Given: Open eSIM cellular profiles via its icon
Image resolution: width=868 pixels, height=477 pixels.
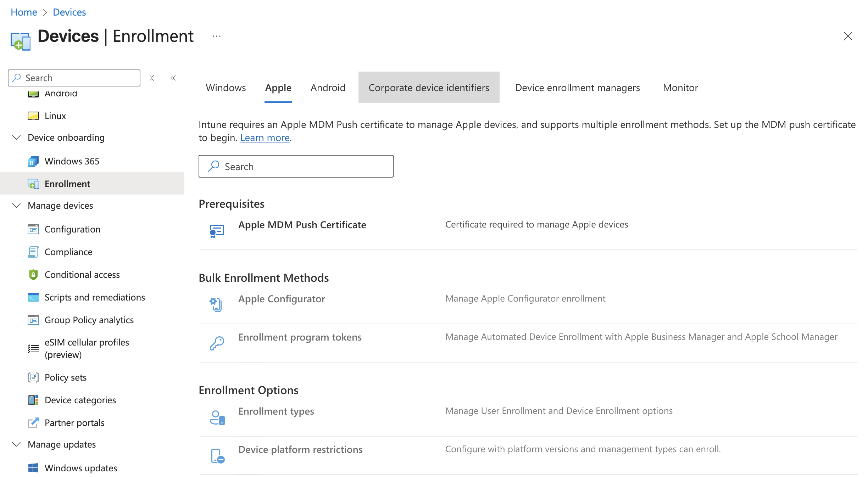Looking at the screenshot, I should [33, 348].
